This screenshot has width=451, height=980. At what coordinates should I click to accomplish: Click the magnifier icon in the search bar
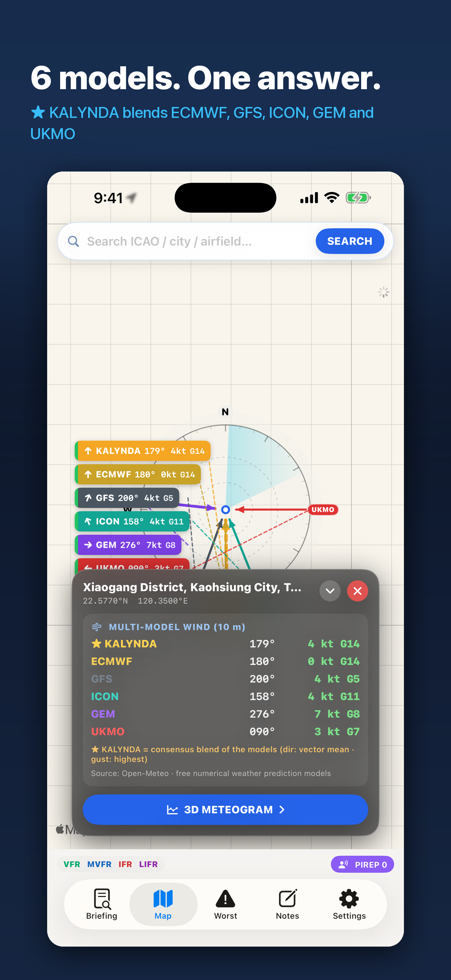tap(73, 241)
